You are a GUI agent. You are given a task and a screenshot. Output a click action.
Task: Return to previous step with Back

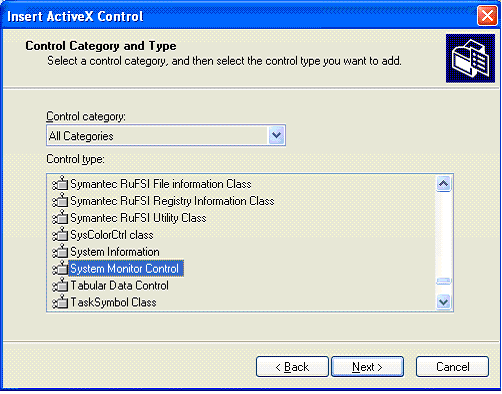coord(292,367)
